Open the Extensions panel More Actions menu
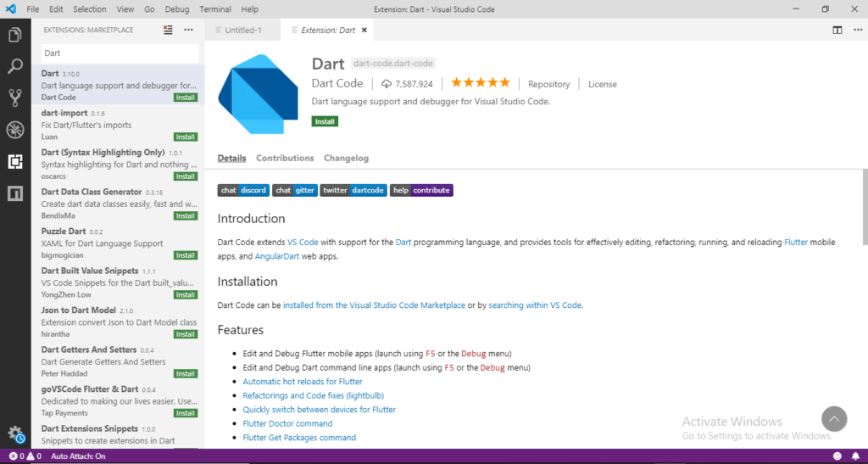 click(x=189, y=30)
